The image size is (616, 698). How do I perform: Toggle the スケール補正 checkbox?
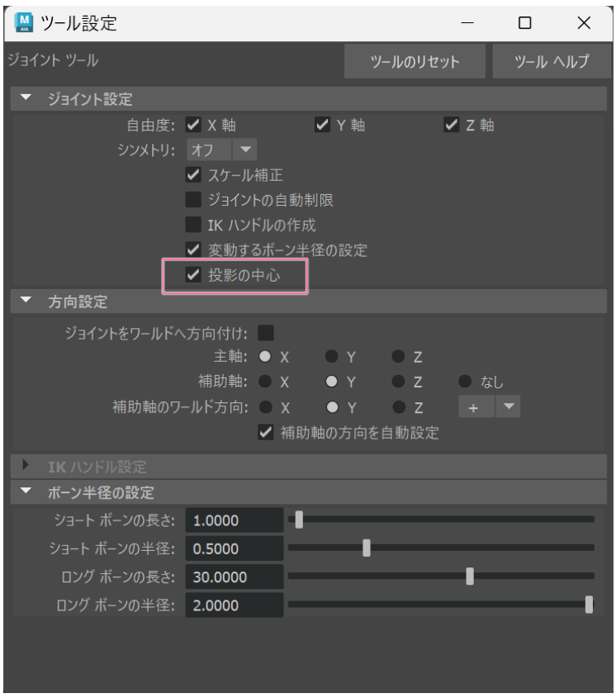pos(194,175)
